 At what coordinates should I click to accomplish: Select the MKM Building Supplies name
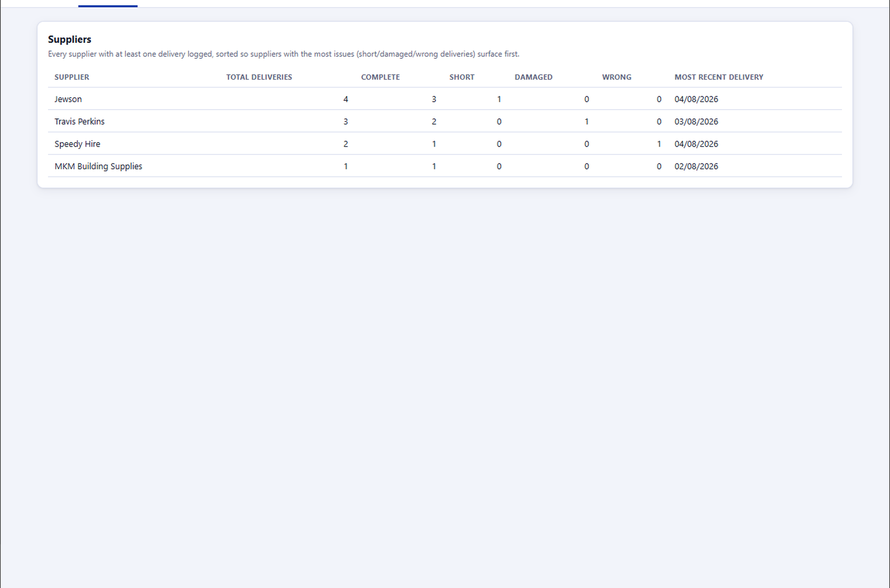pos(98,166)
